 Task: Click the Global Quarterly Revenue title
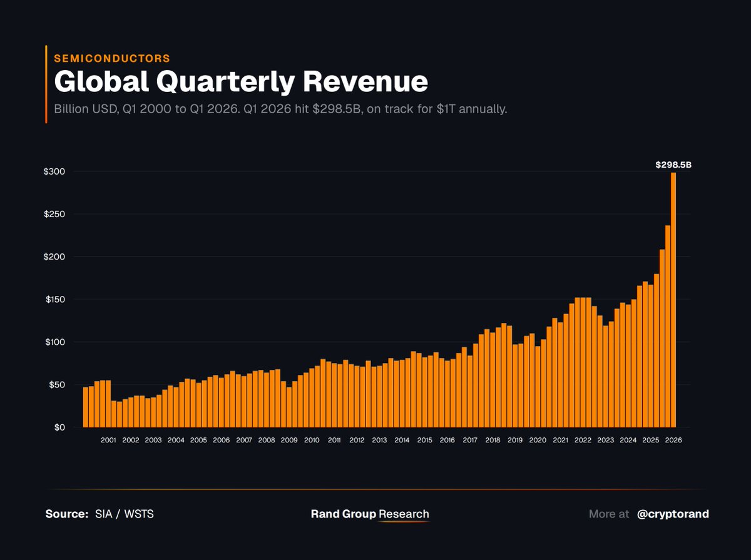click(241, 83)
